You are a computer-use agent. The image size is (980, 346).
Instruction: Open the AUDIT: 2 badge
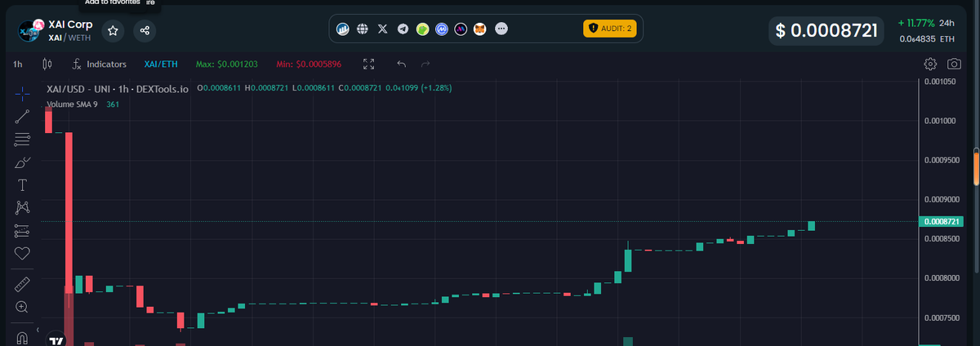[x=609, y=29]
